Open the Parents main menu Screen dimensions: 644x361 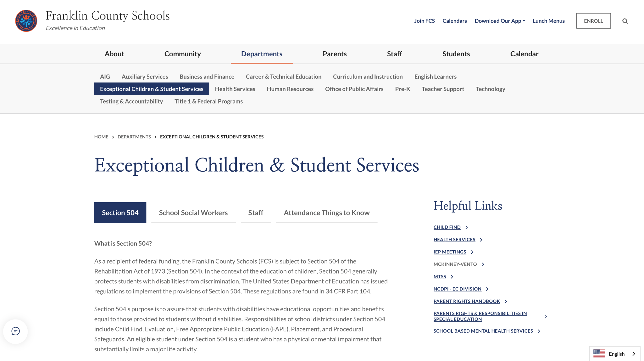coord(335,54)
